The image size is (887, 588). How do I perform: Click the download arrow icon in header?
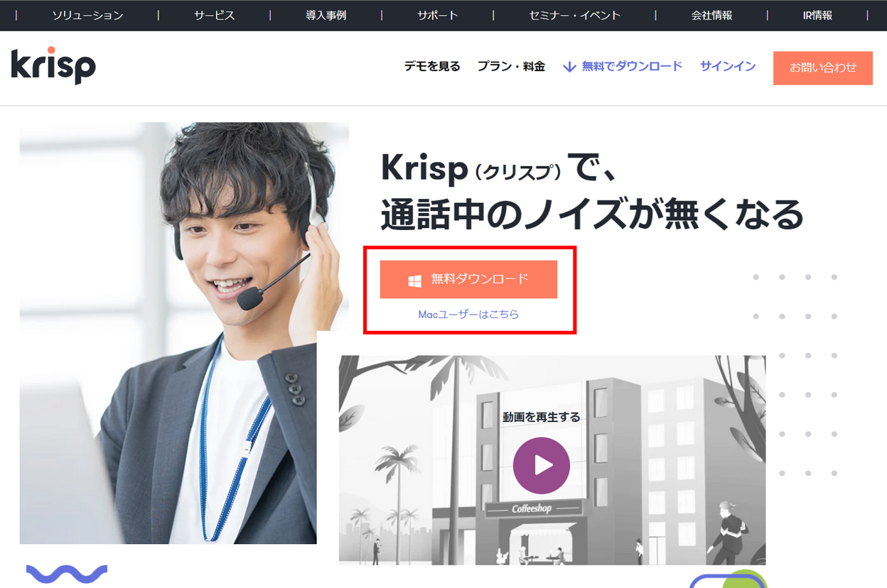coord(569,67)
